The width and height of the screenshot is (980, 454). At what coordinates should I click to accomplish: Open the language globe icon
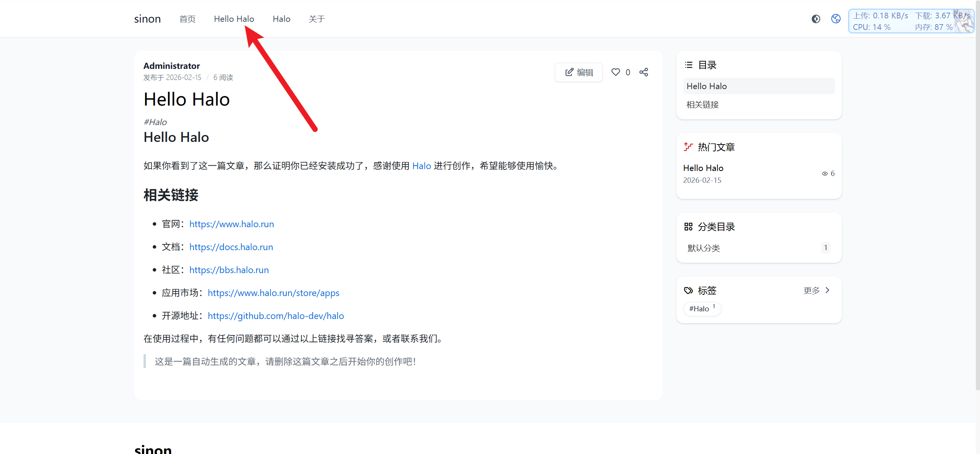tap(836, 19)
